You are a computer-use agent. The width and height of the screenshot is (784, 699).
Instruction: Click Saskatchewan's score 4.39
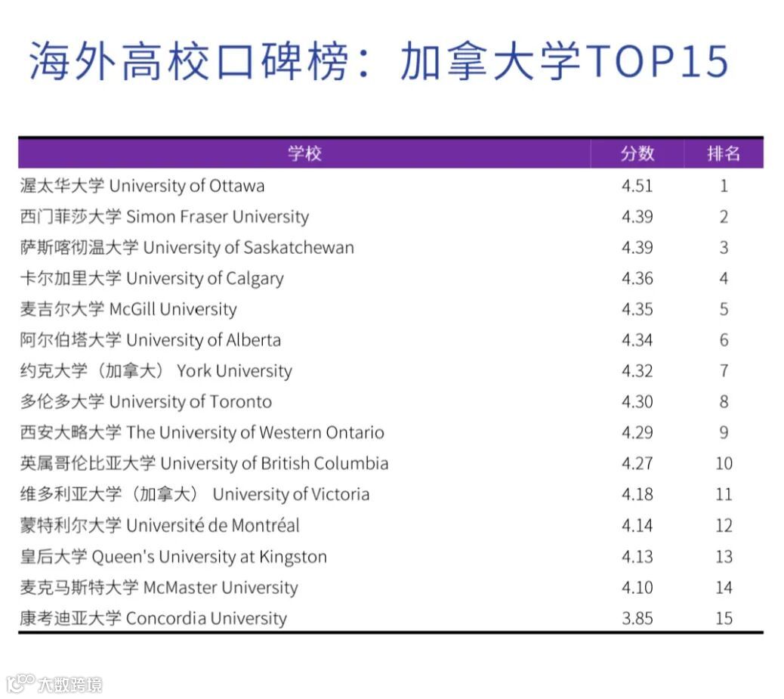[637, 248]
